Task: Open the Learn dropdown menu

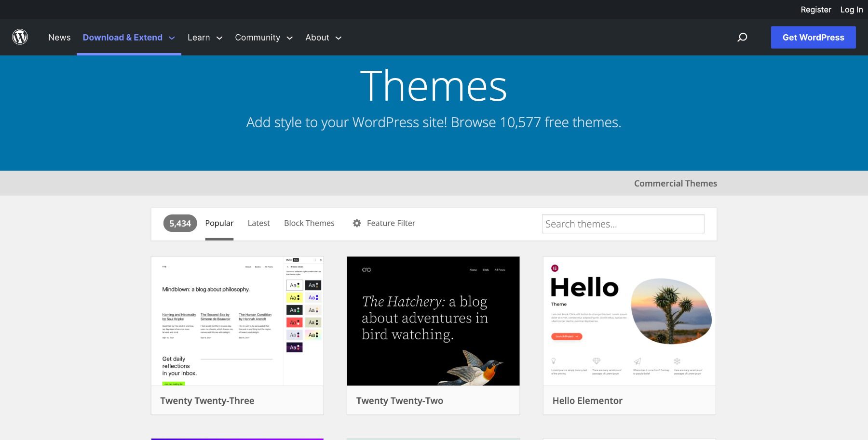Action: 204,37
